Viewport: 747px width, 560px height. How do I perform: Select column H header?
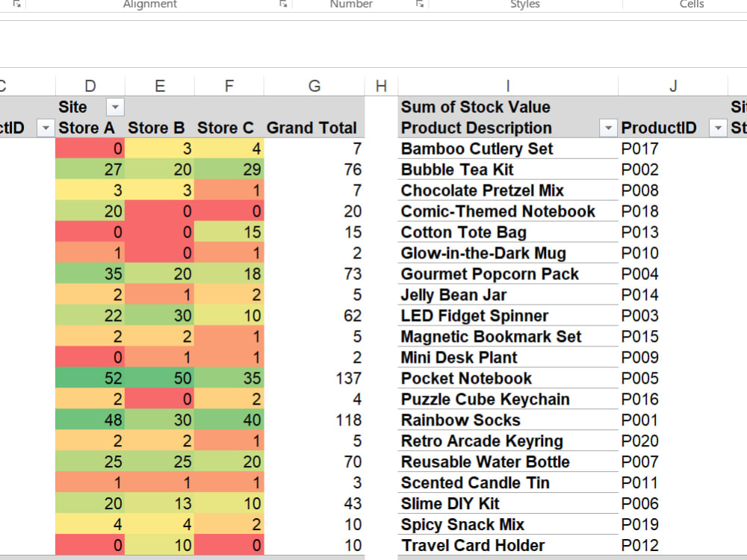(x=381, y=86)
